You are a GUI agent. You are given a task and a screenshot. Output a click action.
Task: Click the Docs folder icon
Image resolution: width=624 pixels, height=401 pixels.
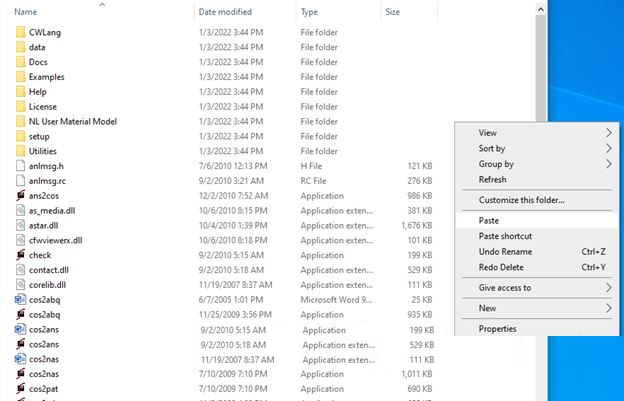coord(21,62)
